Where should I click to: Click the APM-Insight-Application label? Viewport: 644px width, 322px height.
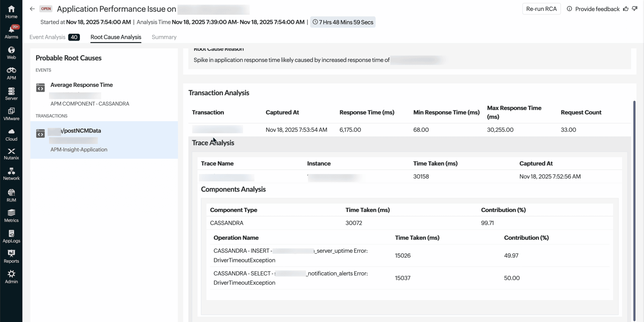click(79, 150)
